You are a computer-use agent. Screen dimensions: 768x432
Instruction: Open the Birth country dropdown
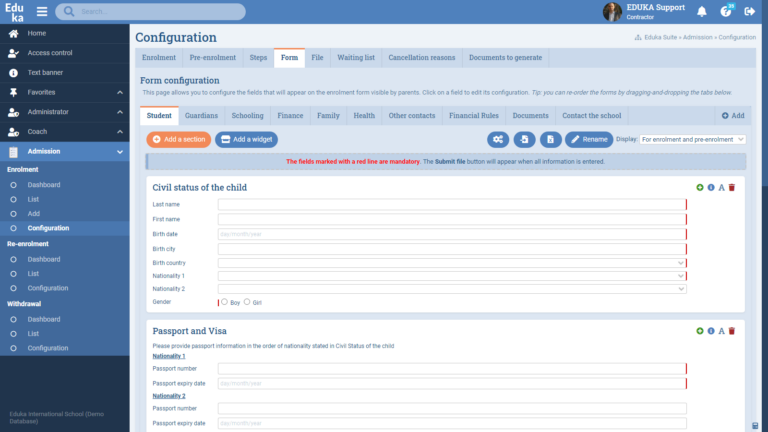point(452,263)
